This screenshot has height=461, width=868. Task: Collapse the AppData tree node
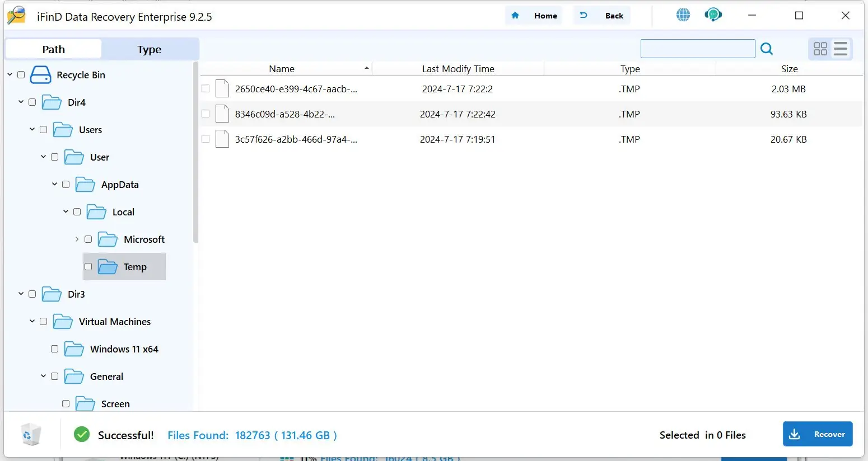click(55, 184)
